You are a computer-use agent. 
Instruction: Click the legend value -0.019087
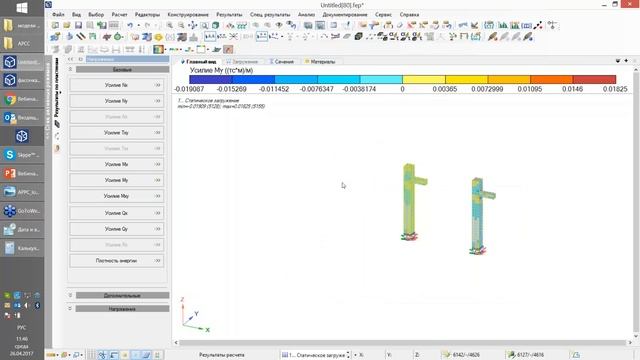189,89
